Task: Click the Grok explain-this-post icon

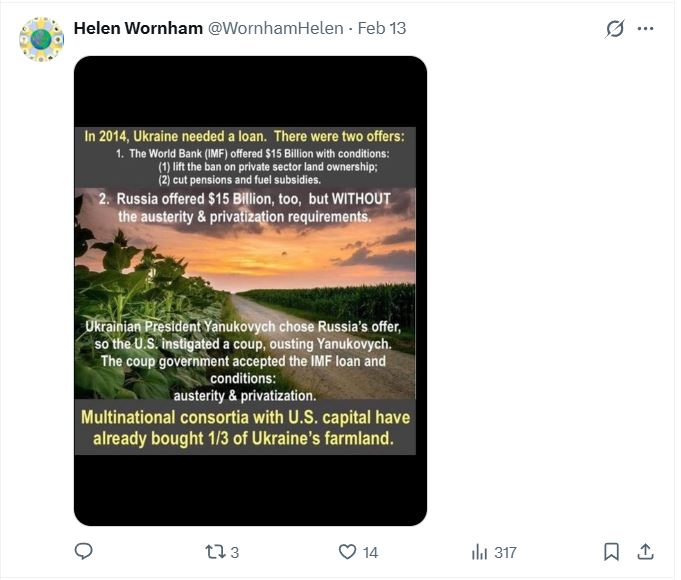Action: click(x=615, y=29)
